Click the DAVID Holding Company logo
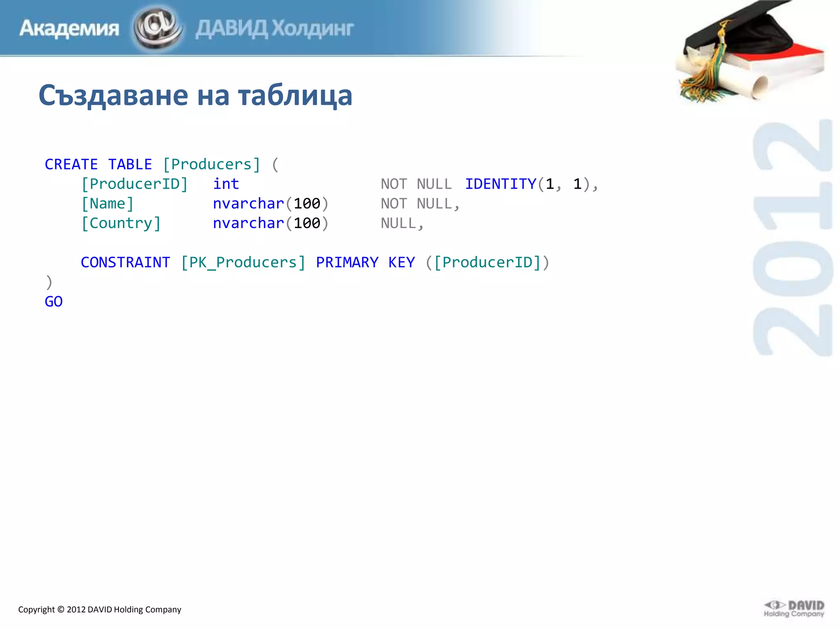This screenshot has height=630, width=840. 794,609
